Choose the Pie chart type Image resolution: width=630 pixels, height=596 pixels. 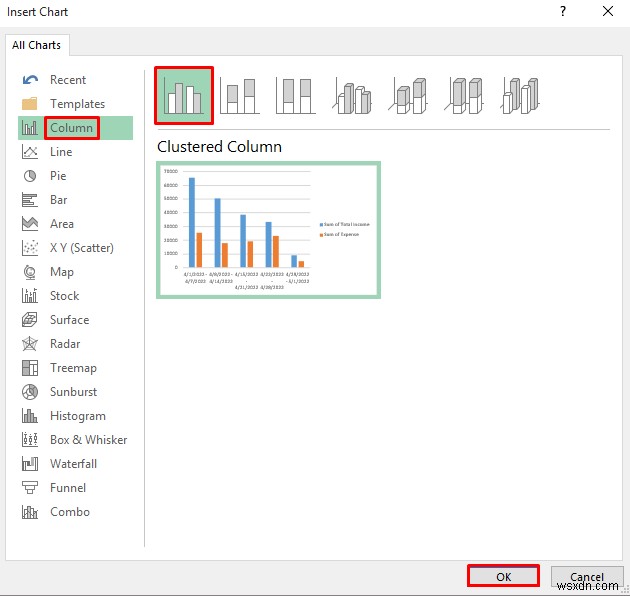(x=58, y=176)
